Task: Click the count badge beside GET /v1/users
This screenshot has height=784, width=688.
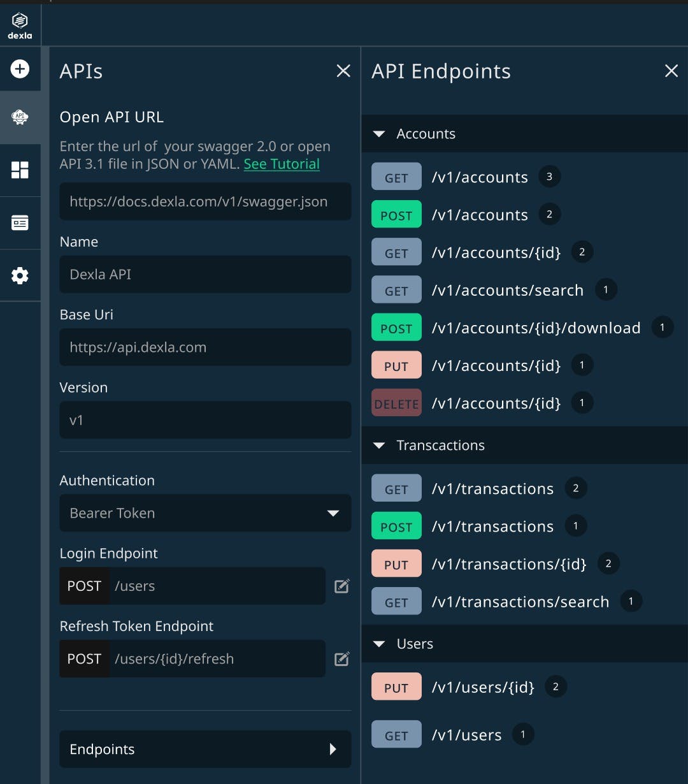Action: pyautogui.click(x=523, y=734)
